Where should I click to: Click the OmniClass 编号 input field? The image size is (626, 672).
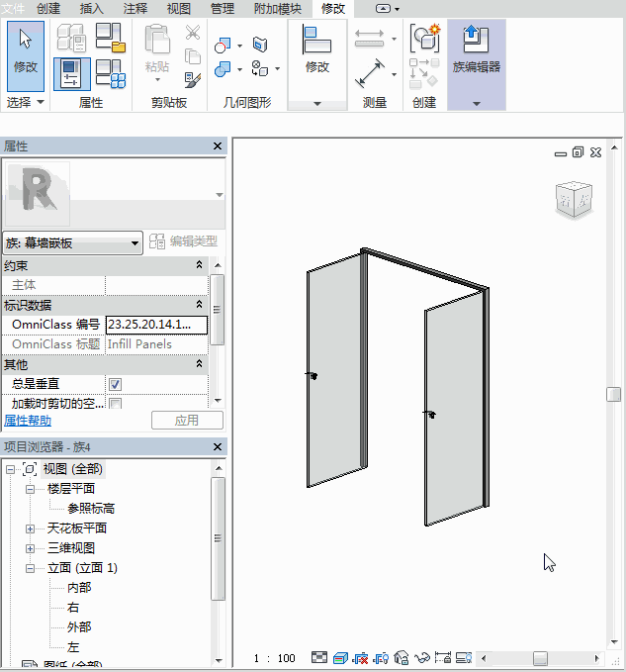point(156,325)
